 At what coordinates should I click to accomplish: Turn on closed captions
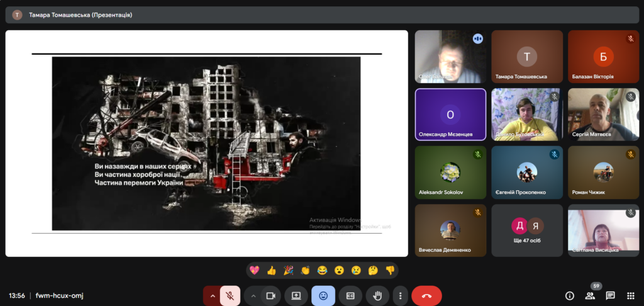point(350,295)
